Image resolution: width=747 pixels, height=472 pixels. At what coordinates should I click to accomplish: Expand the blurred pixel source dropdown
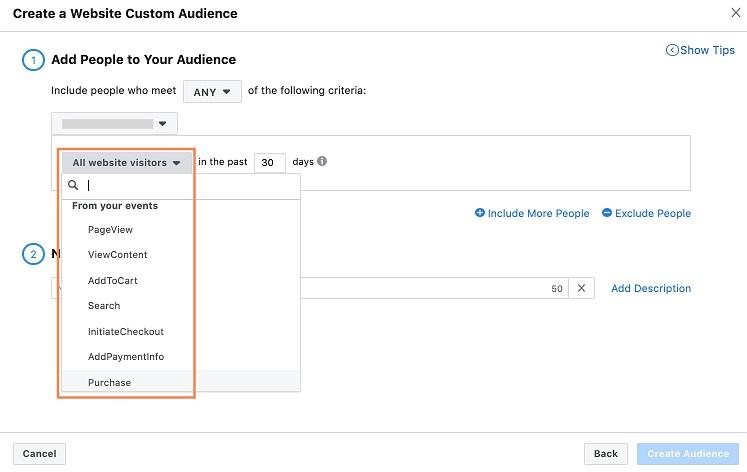(x=114, y=124)
